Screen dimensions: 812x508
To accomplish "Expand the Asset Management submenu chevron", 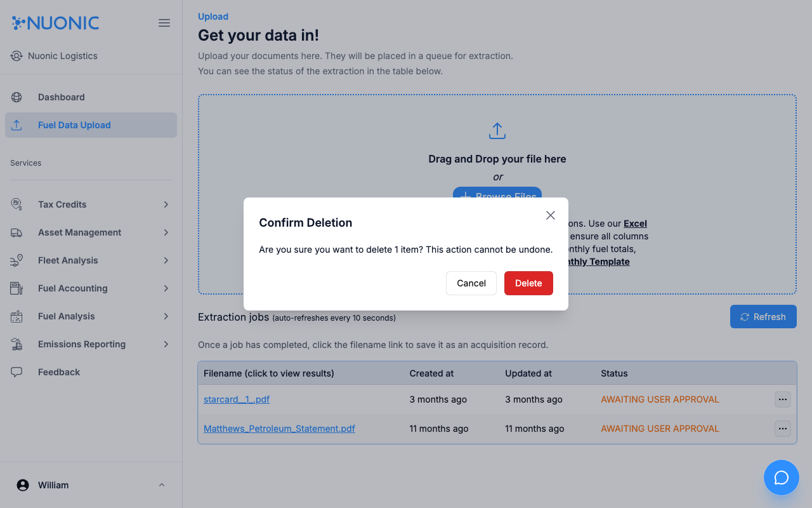I will [x=166, y=232].
